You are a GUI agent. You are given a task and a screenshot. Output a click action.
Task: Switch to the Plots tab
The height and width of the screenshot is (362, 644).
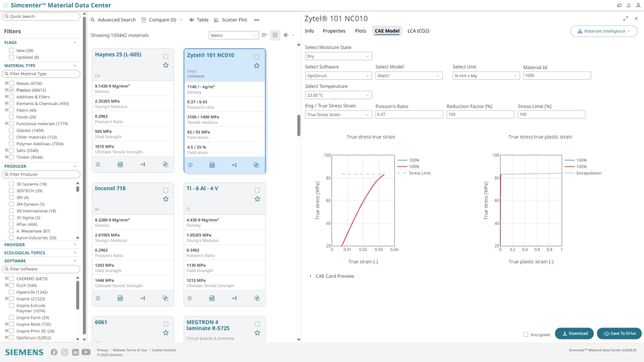(x=360, y=31)
